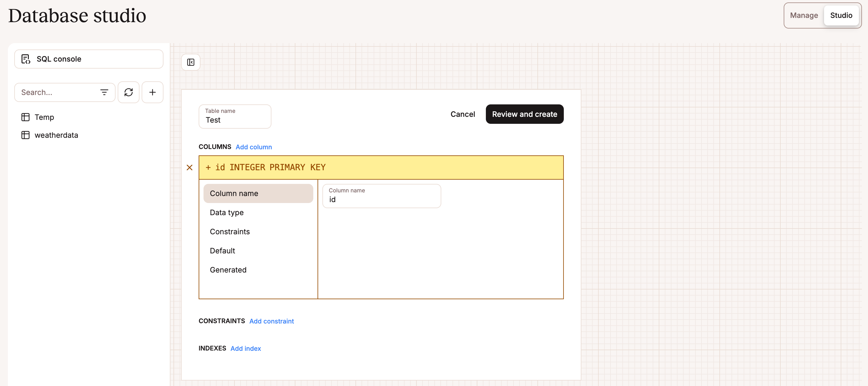Refresh the table list
868x386 pixels.
pyautogui.click(x=128, y=92)
